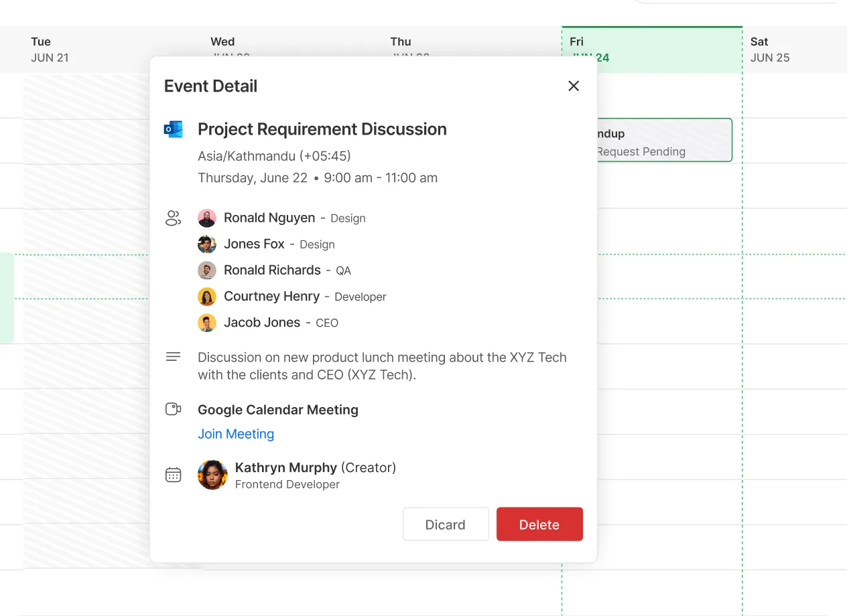The width and height of the screenshot is (847, 616).
Task: Click the Join Meeting link
Action: [236, 434]
